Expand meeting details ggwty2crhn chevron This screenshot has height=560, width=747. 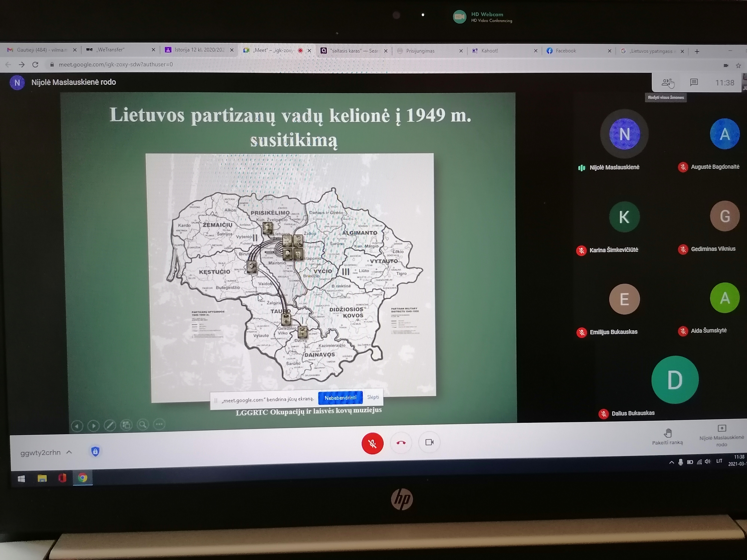click(x=69, y=452)
